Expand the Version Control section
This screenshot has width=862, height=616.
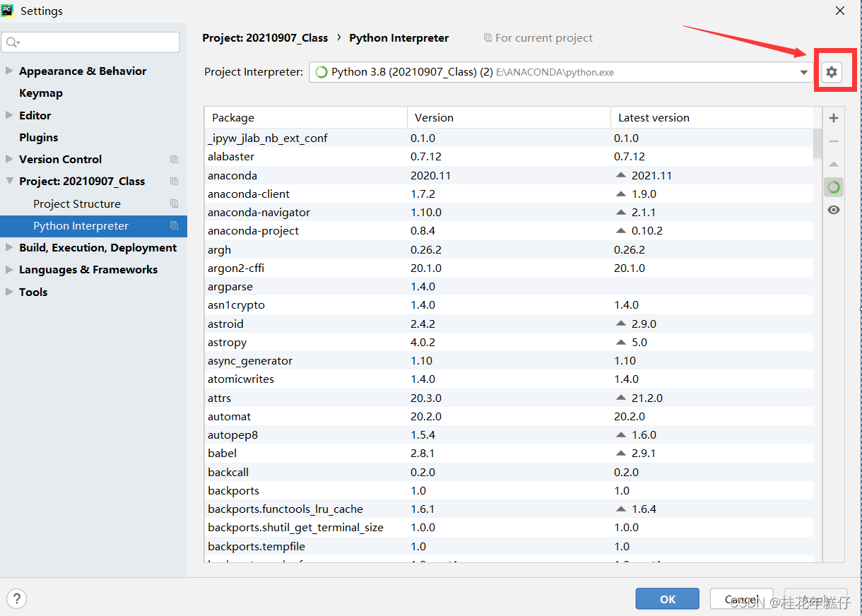pyautogui.click(x=9, y=159)
